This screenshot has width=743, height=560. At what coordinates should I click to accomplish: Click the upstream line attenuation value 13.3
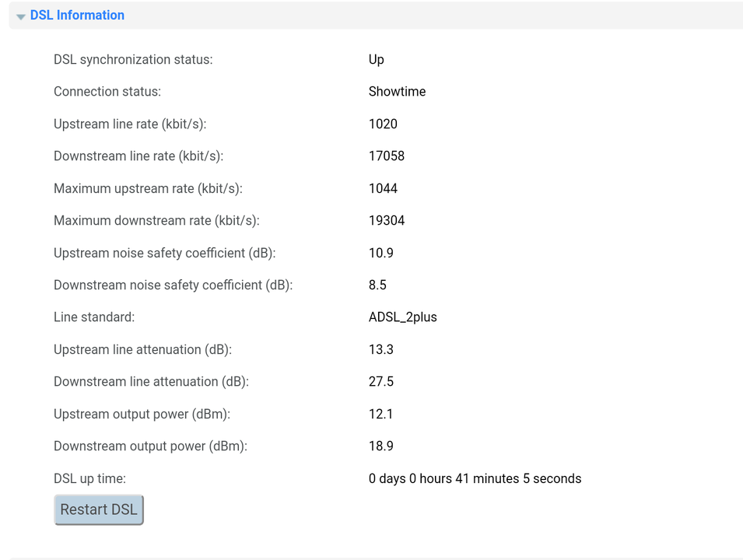point(381,350)
